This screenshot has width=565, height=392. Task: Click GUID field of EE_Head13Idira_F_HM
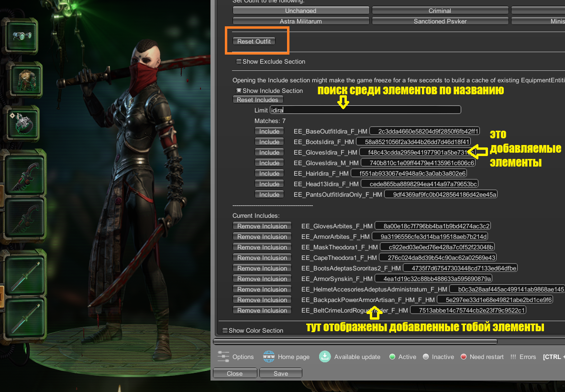420,184
